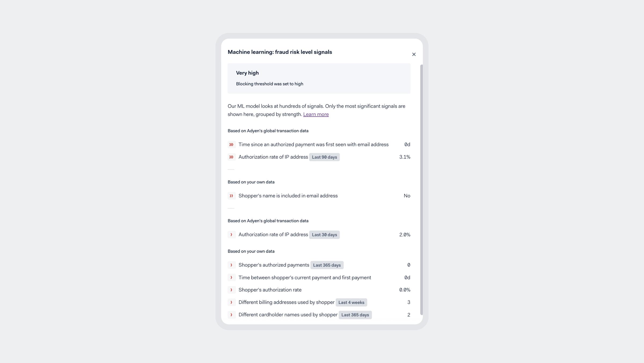Open the Learn more link

click(x=316, y=114)
